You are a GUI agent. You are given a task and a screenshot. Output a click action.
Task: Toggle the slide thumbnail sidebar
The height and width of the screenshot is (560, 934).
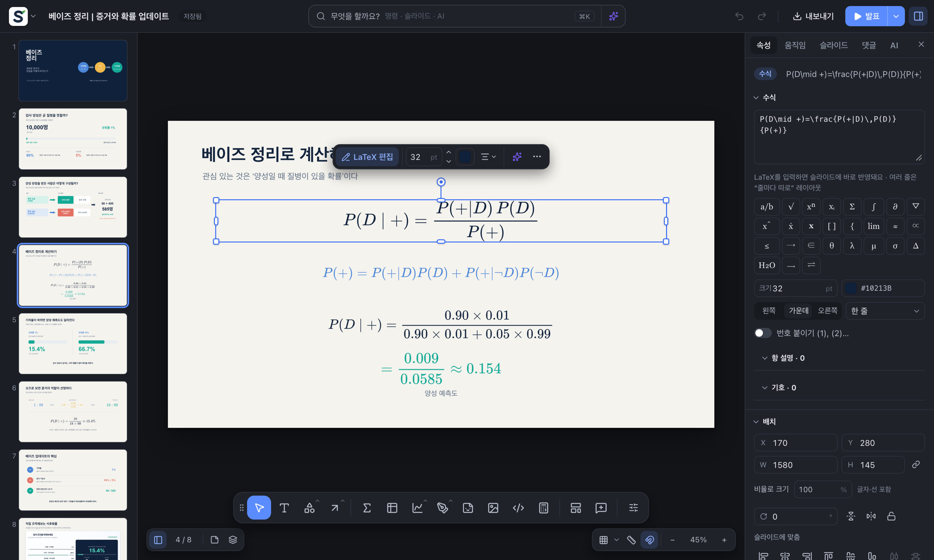tap(158, 540)
